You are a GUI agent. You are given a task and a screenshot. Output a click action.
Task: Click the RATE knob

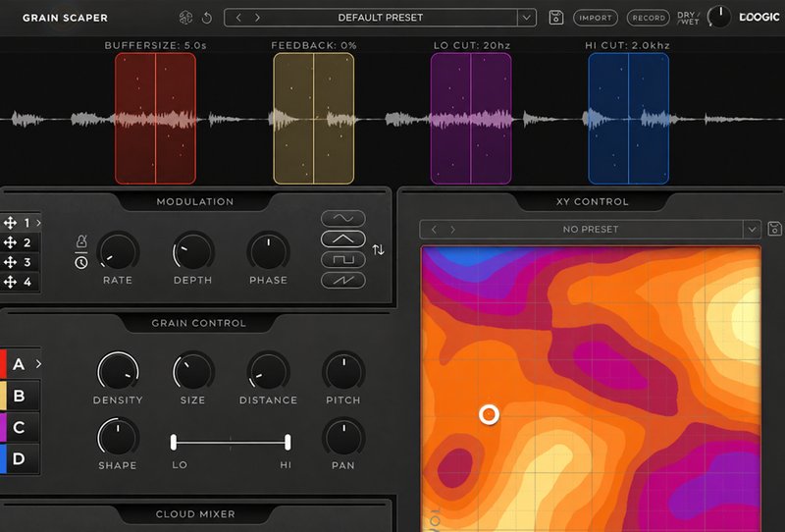(118, 251)
